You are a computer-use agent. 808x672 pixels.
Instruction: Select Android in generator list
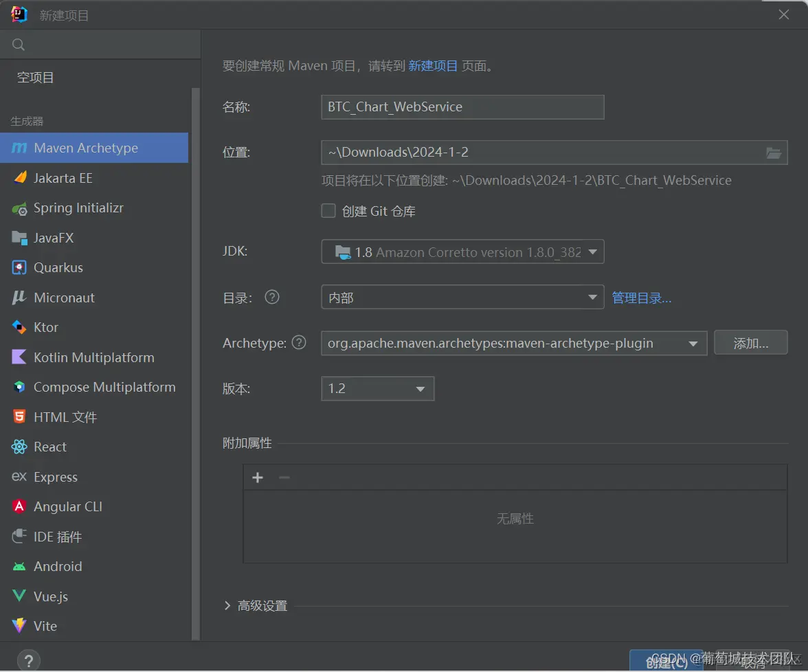pos(94,566)
